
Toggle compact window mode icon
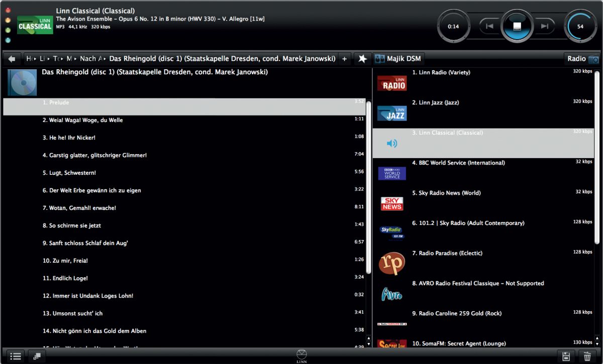[37, 356]
